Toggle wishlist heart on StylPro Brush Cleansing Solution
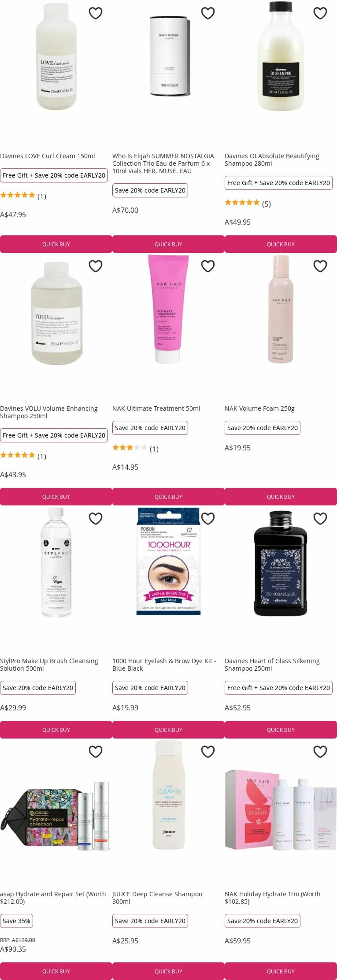 95,518
